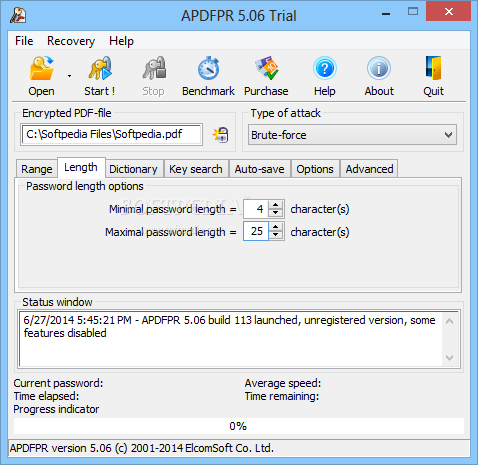478x465 pixels.
Task: Click status window scroll down arrow
Action: pos(450,358)
